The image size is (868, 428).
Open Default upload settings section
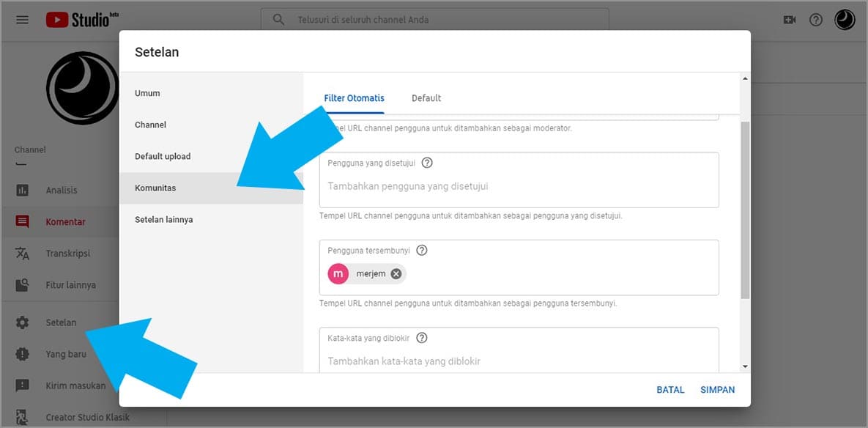pyautogui.click(x=163, y=156)
